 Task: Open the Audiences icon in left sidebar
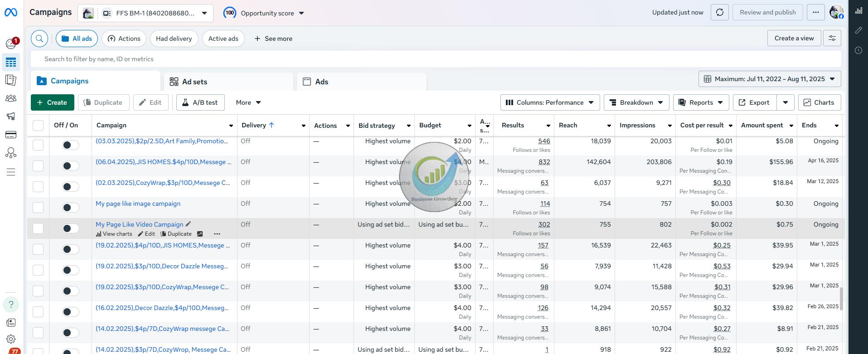click(11, 98)
